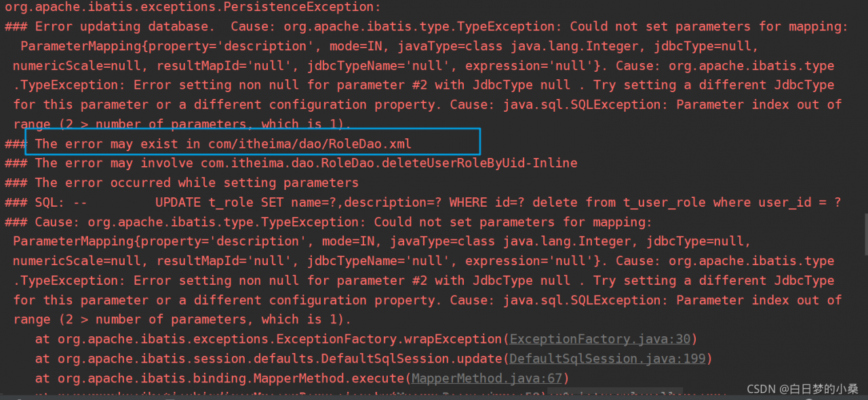Viewport: 868px width, 400px height.
Task: Click the CSDN watermark text
Action: click(802, 389)
